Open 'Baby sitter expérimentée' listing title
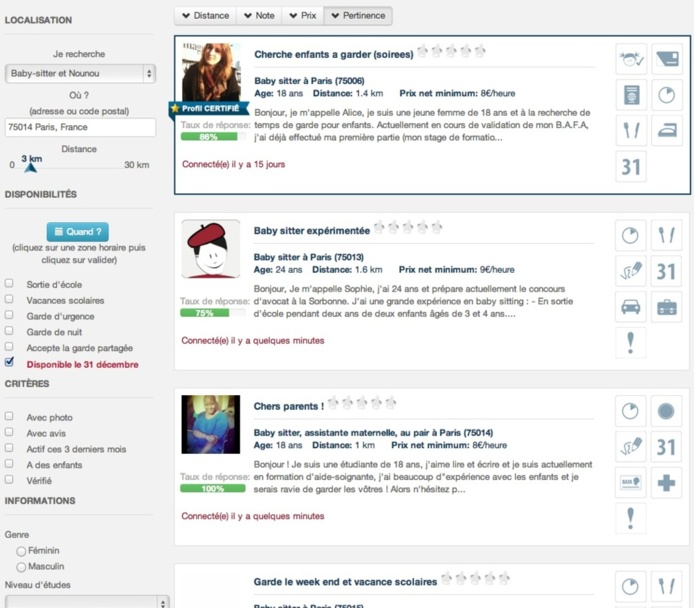Viewport: 694px width, 608px height. (x=312, y=230)
